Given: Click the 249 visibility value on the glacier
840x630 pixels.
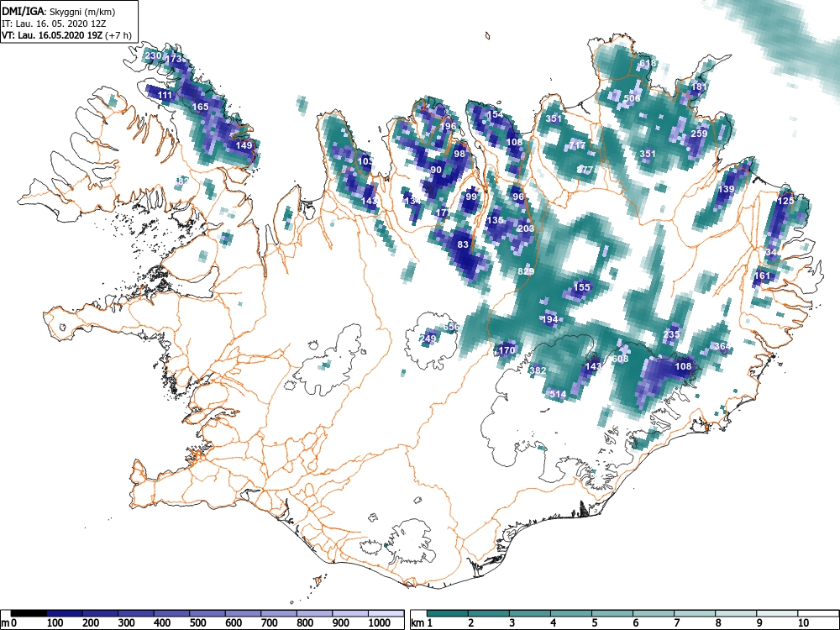Looking at the screenshot, I should (x=428, y=338).
